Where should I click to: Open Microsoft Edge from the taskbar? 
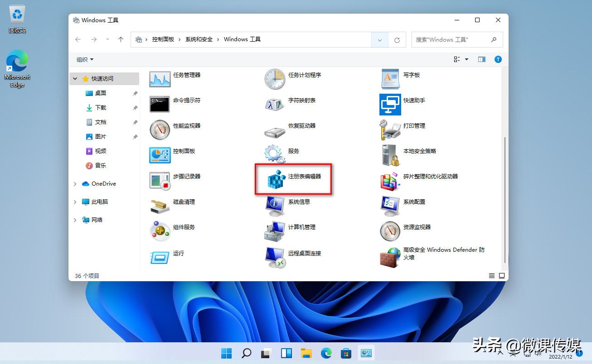point(326,353)
